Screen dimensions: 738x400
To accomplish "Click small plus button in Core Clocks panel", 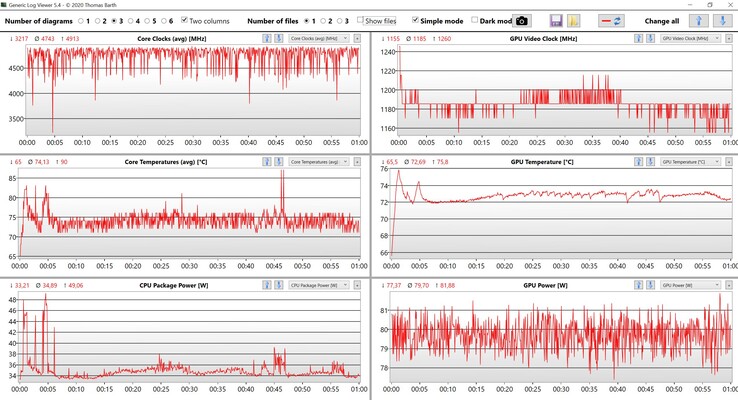I will click(357, 39).
